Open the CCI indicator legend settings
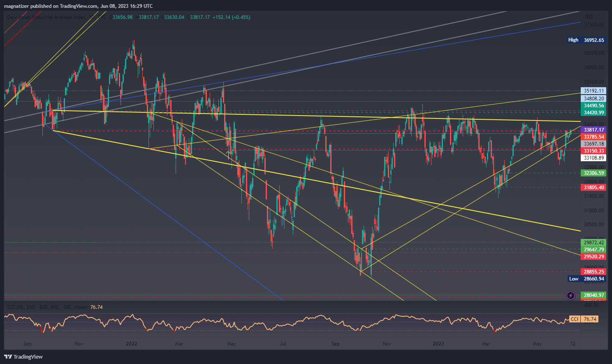Screen dimensions: 612x364 pos(47,307)
